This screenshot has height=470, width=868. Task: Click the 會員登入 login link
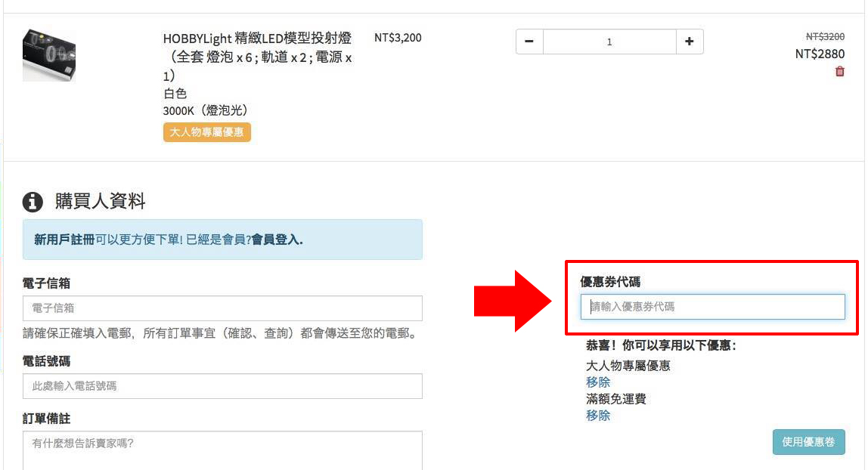point(276,240)
